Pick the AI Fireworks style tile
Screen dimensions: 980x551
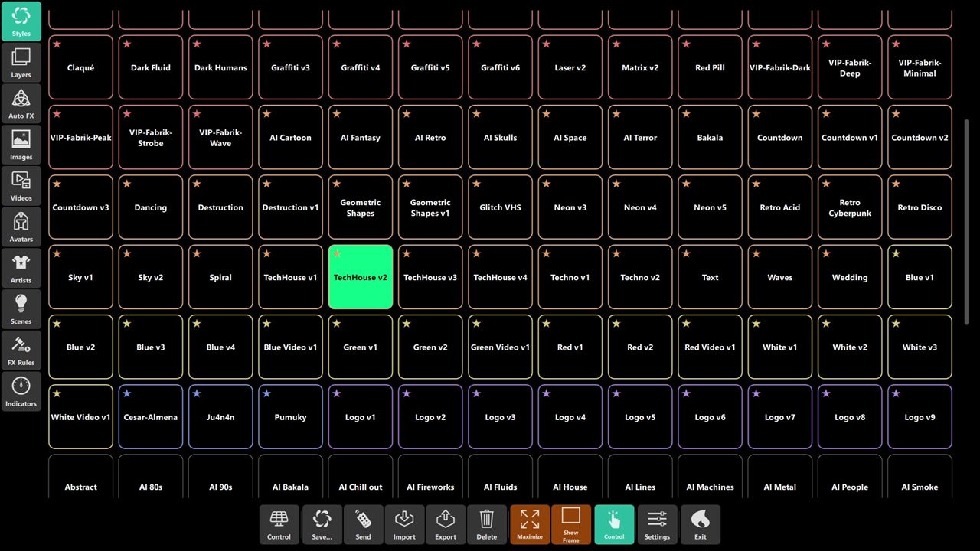[430, 478]
